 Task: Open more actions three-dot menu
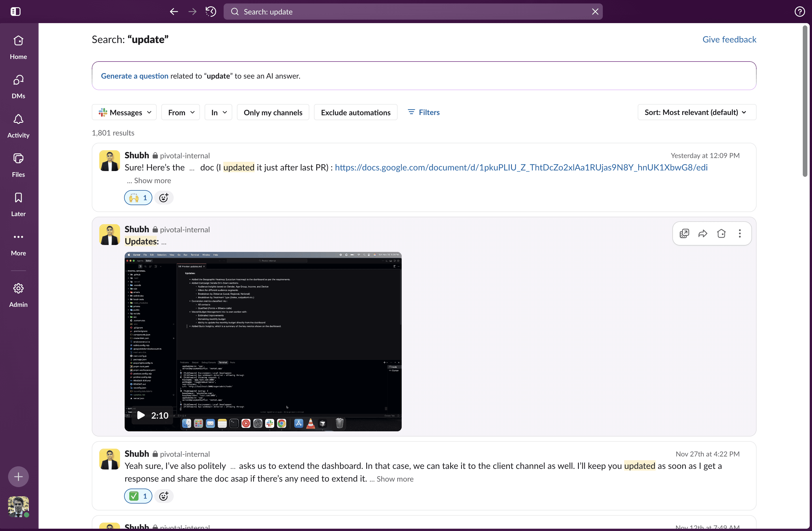[739, 233]
